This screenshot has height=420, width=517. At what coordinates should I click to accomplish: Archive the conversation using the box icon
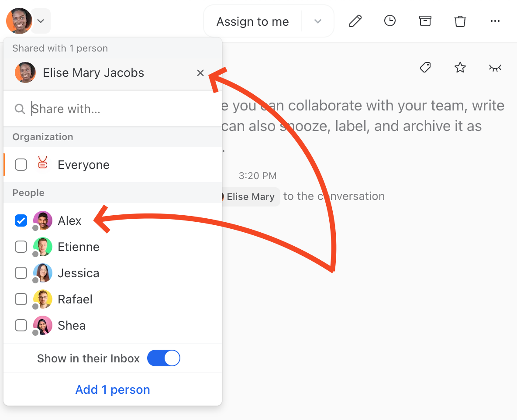tap(425, 21)
